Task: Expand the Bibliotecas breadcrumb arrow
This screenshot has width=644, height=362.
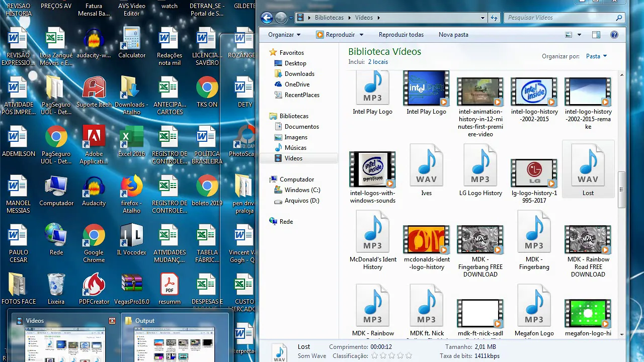Action: click(x=349, y=18)
